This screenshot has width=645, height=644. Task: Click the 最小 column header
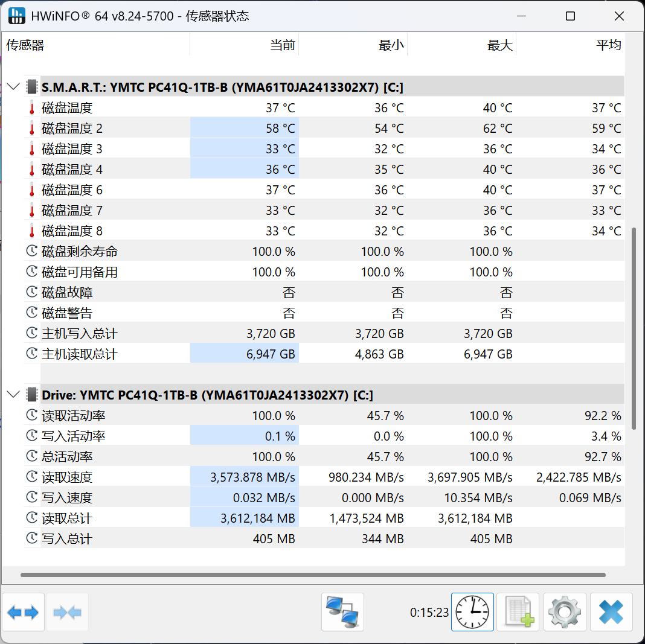tap(353, 45)
